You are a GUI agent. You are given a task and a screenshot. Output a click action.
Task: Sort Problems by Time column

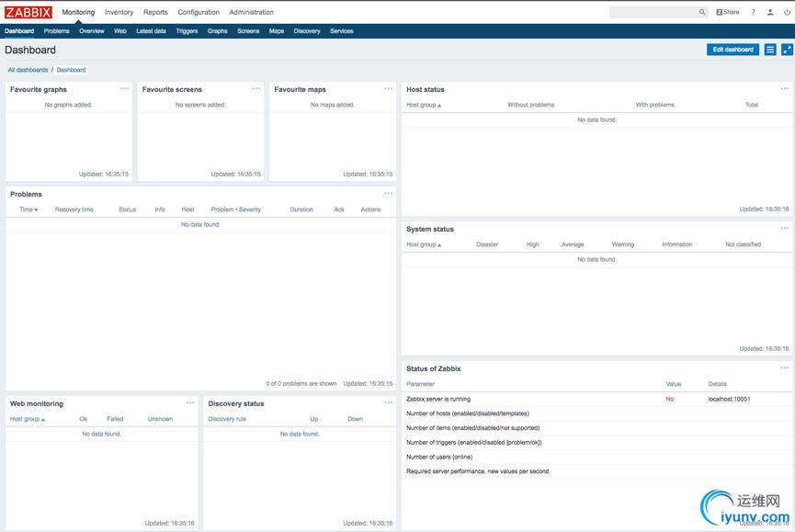(28, 209)
